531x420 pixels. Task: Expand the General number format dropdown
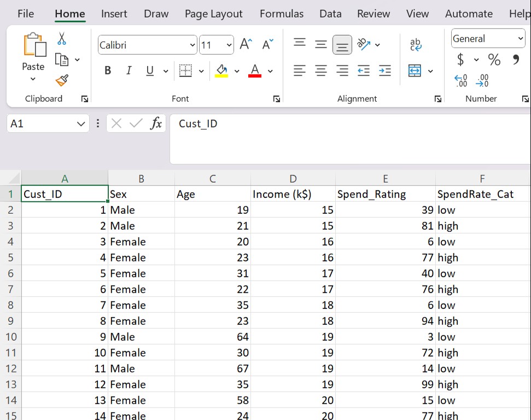click(520, 39)
